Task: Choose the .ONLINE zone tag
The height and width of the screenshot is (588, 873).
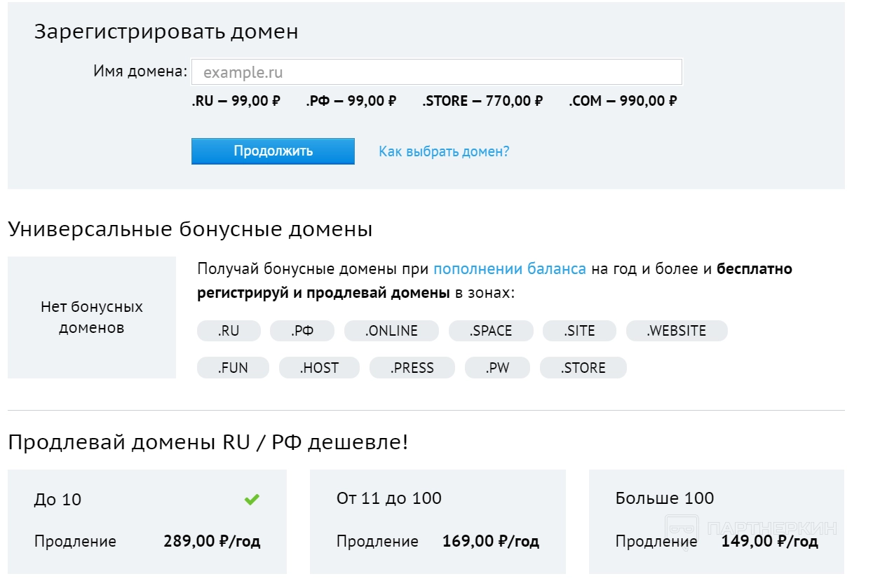Action: click(x=391, y=331)
